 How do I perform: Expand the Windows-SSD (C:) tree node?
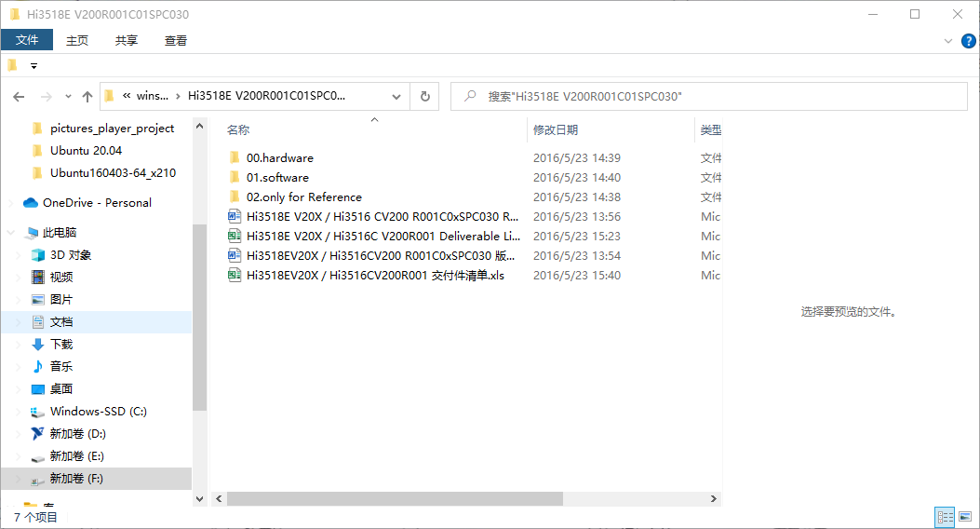coord(19,412)
